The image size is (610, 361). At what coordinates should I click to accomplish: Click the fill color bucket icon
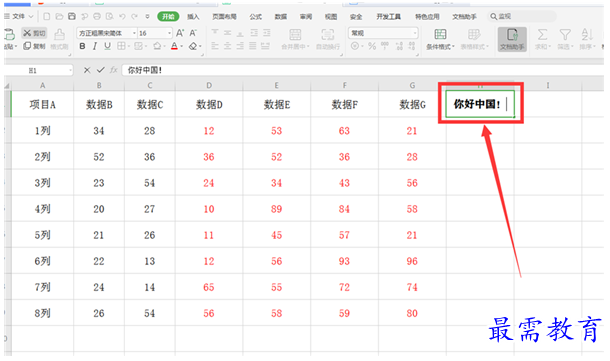pos(157,46)
